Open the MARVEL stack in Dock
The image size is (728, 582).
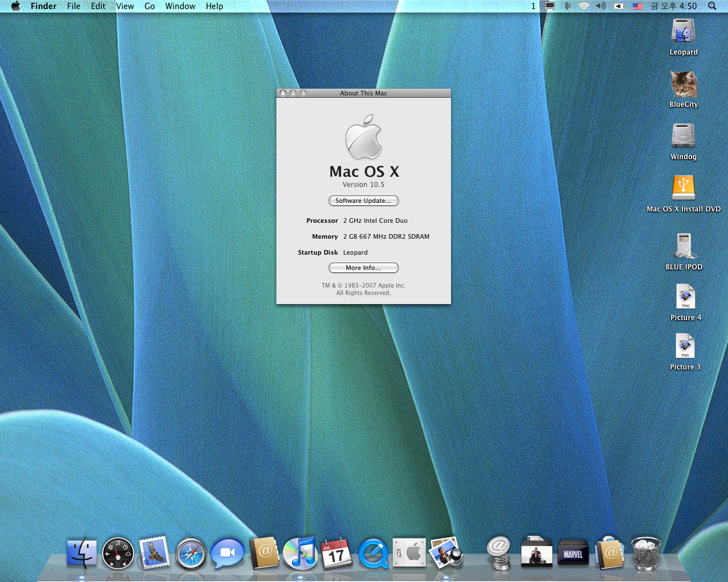pos(573,554)
